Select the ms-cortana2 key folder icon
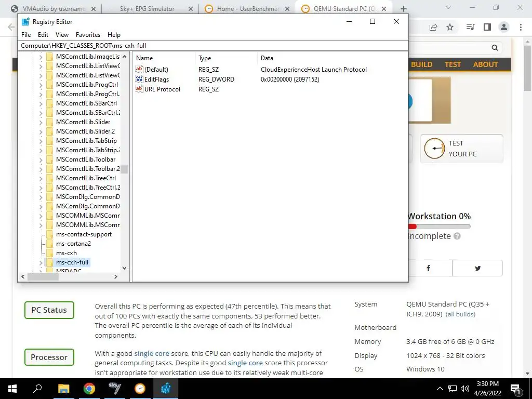Viewport: 532px width, 399px height. 49,244
